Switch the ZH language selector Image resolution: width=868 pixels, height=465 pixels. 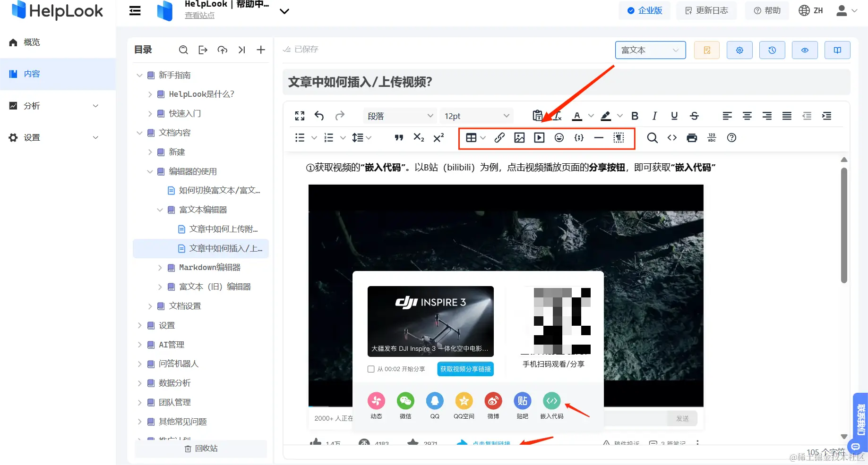click(x=811, y=10)
